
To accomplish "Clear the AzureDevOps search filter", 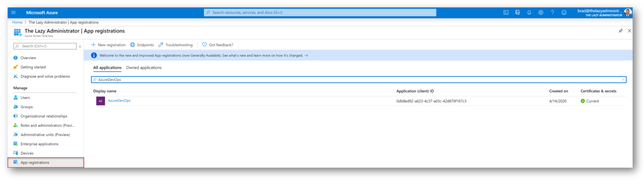I will (x=623, y=80).
